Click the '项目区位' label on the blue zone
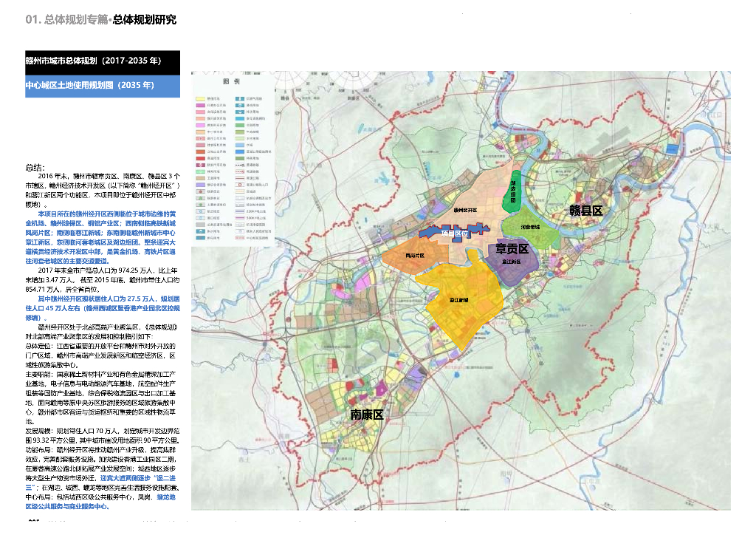 click(x=455, y=234)
